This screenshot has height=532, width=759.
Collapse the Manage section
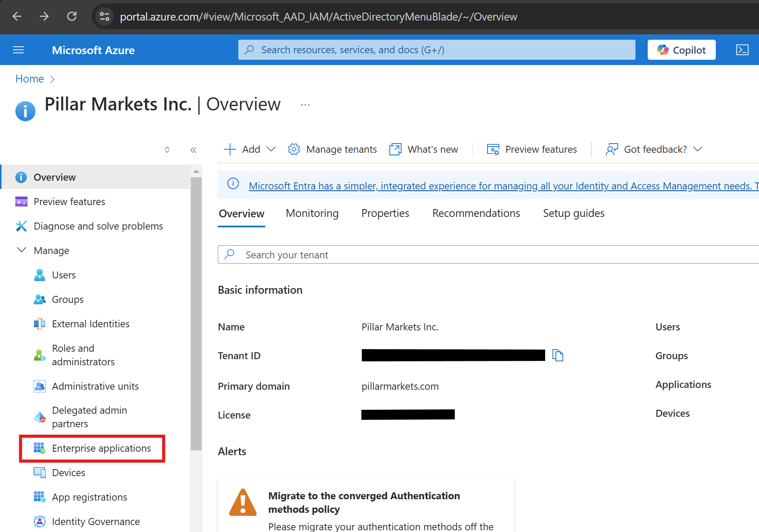(x=22, y=250)
